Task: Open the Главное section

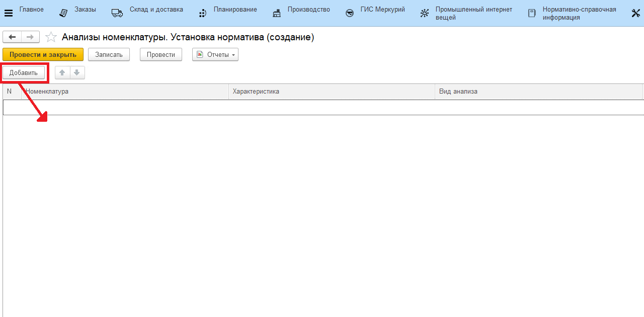Action: coord(31,10)
